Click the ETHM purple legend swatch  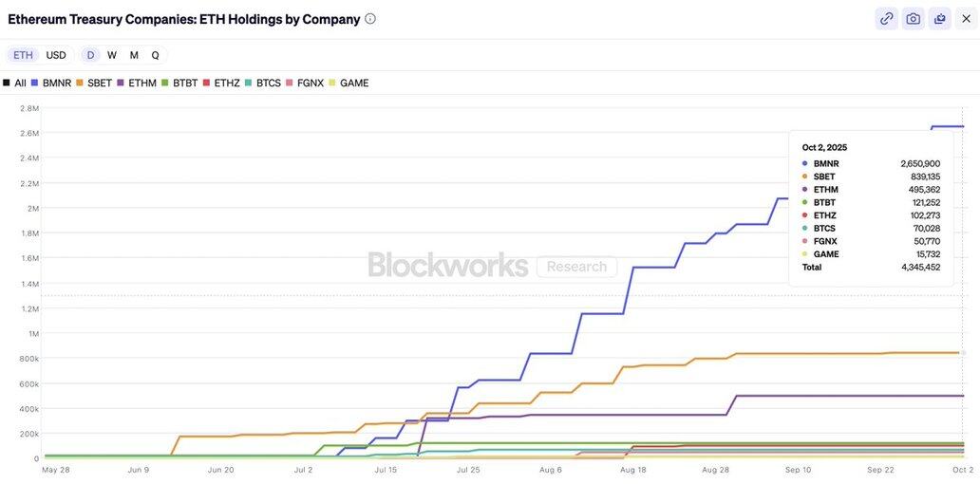121,84
